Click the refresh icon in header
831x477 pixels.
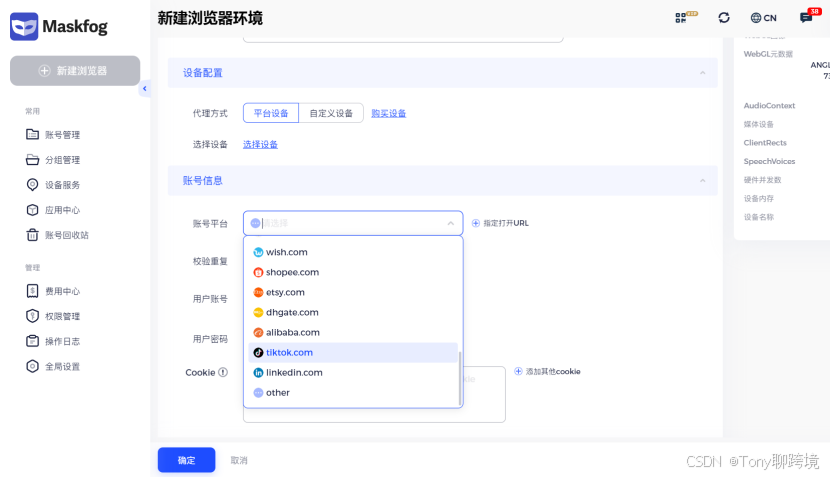click(x=724, y=17)
